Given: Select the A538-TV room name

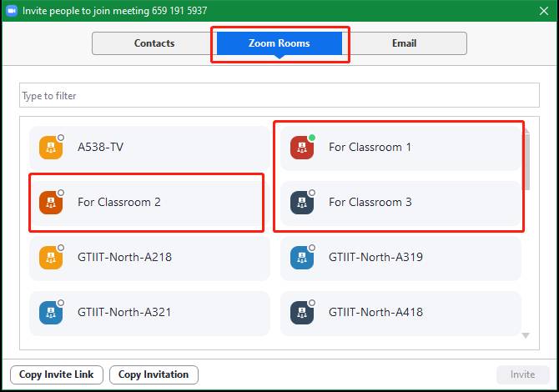Looking at the screenshot, I should pyautogui.click(x=100, y=147).
